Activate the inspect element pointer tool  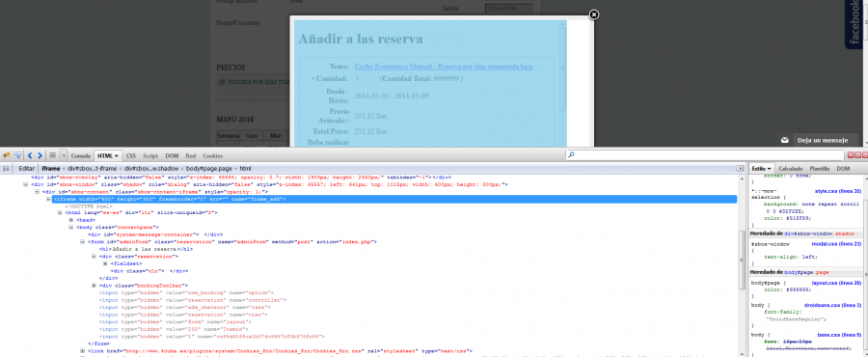(x=17, y=155)
